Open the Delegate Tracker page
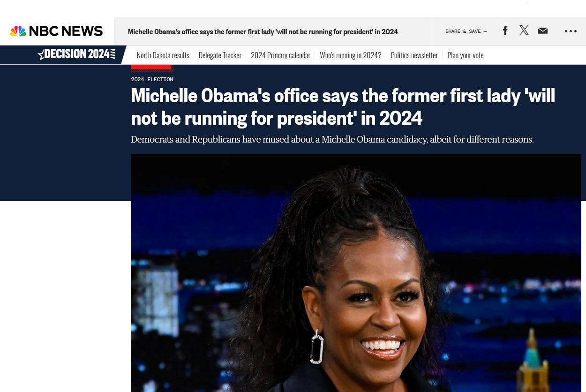The width and height of the screenshot is (586, 392). (220, 55)
